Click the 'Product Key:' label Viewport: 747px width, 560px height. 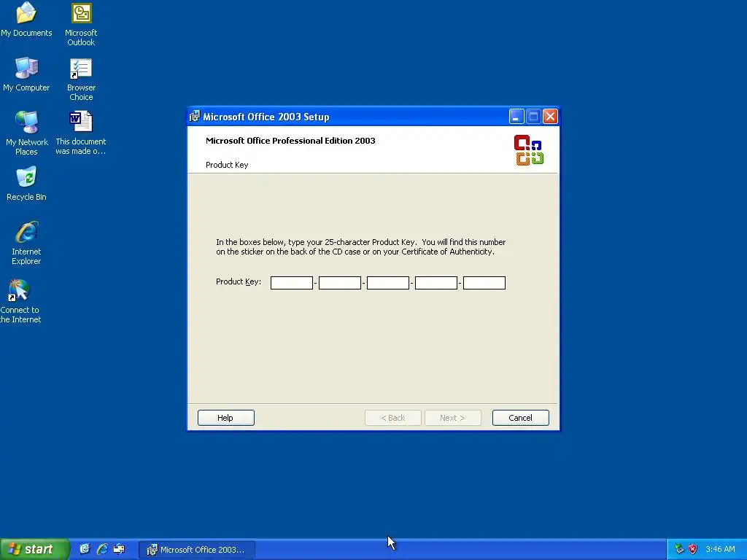[x=239, y=281]
